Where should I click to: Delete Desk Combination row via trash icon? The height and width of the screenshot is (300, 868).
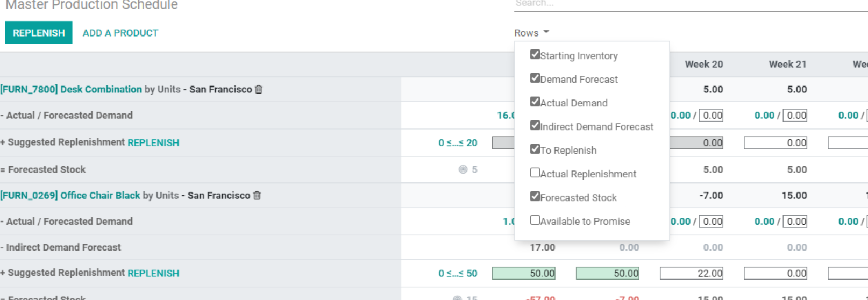[259, 89]
